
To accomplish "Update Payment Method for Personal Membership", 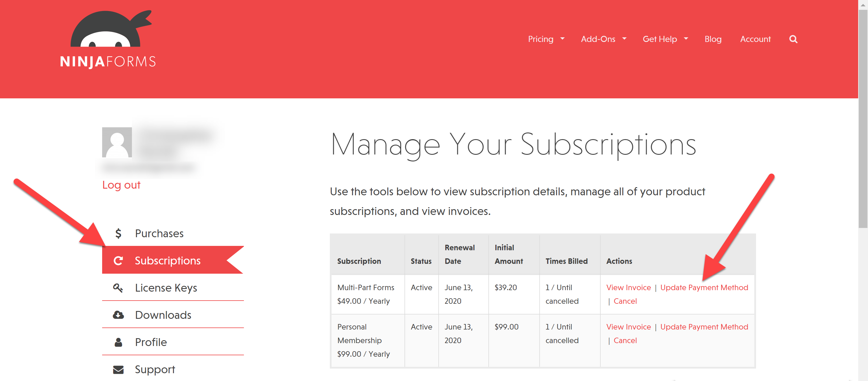I will click(x=704, y=327).
